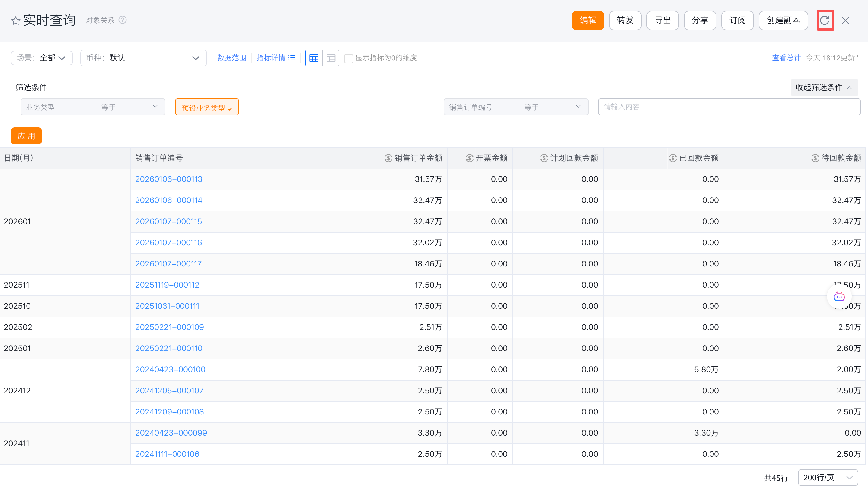Toggle the 预设业务类型 filter tag

point(206,107)
